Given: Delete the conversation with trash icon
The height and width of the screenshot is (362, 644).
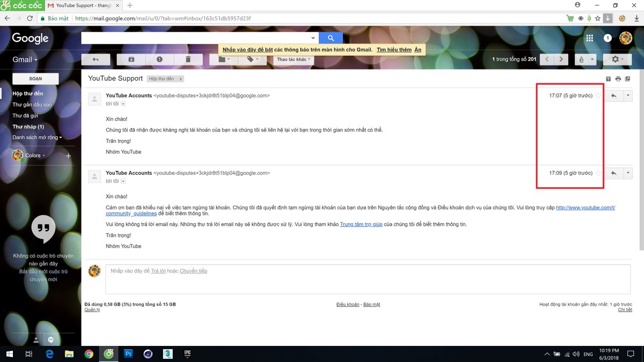Looking at the screenshot, I should (188, 60).
